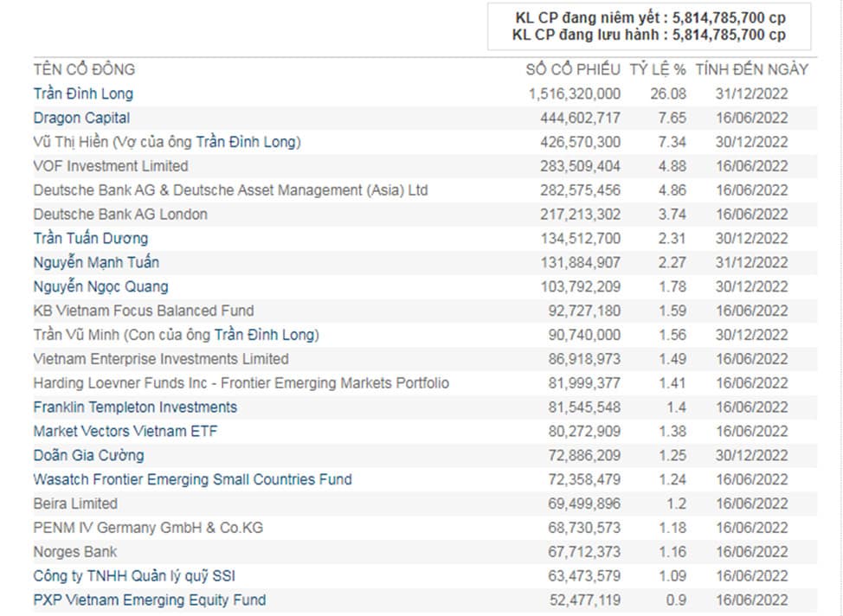Open the Franklin Templeton Investments link

(135, 407)
